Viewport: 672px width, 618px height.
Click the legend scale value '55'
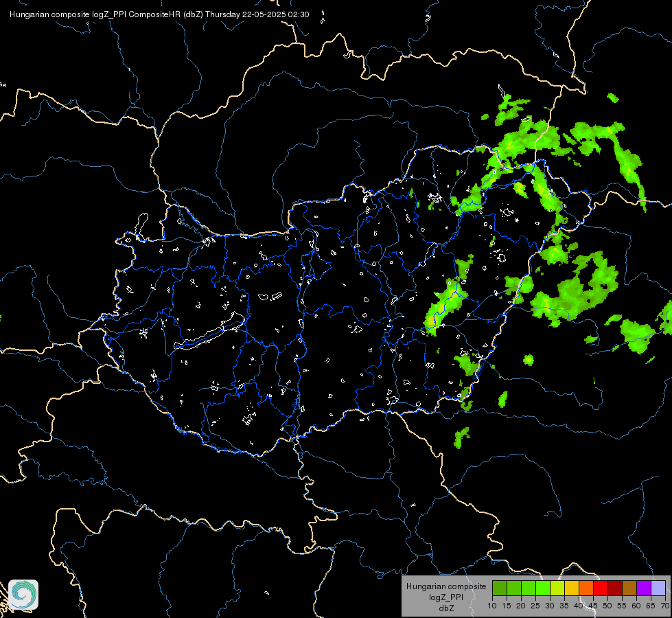click(x=622, y=606)
